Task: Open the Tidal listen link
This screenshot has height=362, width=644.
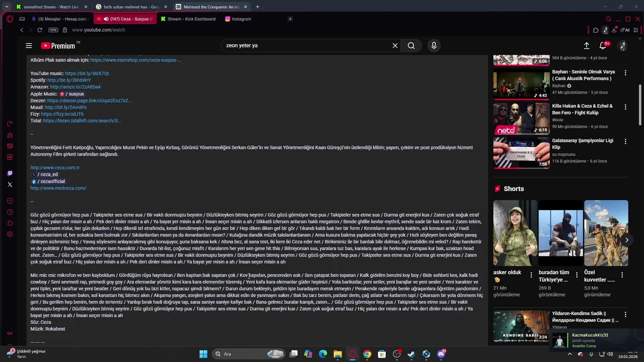Action: 82,121
